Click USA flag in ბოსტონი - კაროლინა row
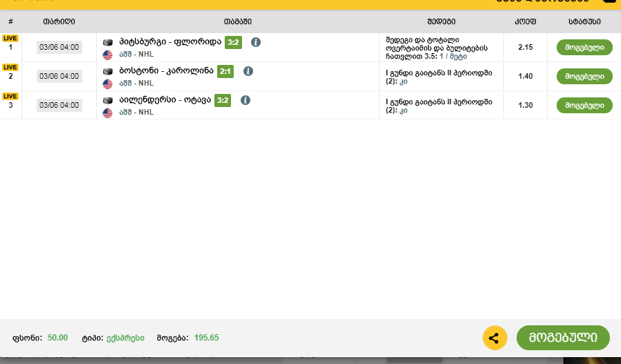 click(107, 84)
